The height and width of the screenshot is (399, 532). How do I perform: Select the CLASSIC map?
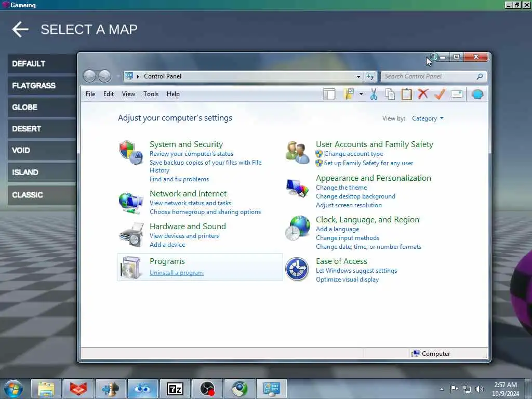coord(42,195)
